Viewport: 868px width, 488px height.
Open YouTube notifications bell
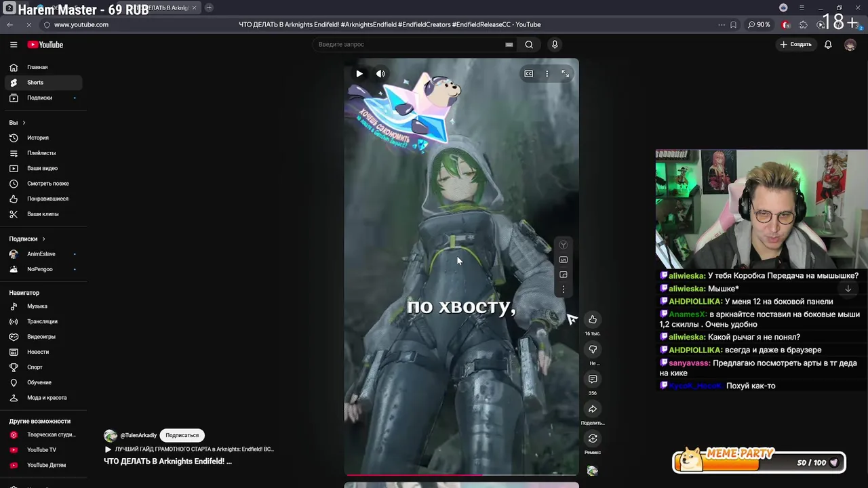(828, 45)
